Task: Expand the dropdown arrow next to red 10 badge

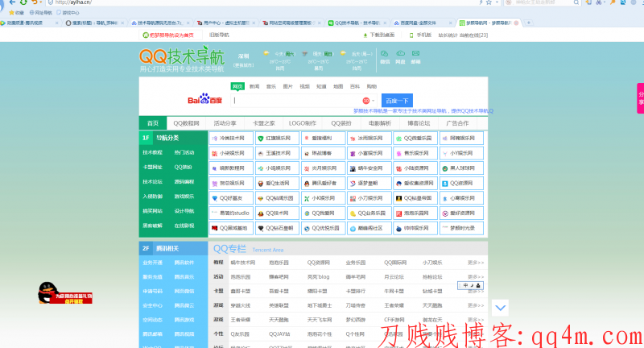Action: 374,101
